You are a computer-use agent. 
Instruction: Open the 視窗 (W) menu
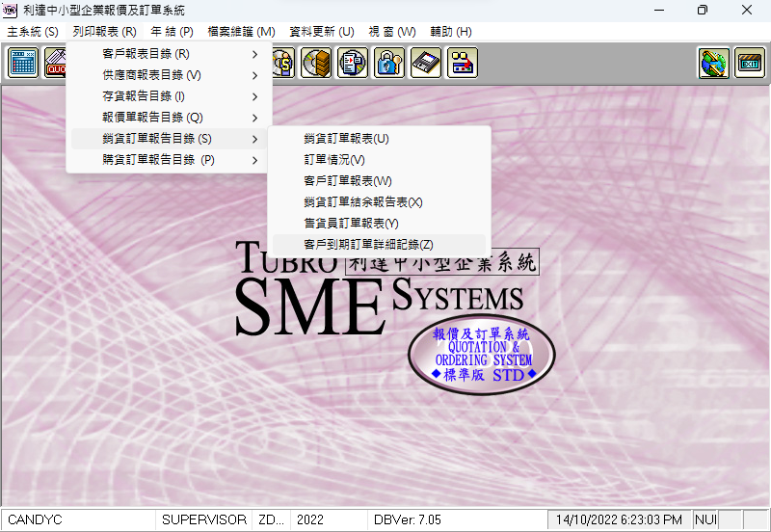pos(392,32)
